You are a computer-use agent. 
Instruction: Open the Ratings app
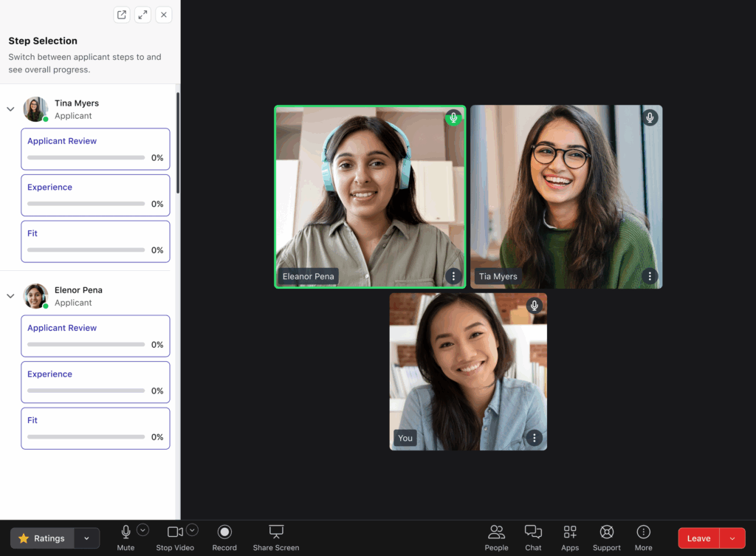pyautogui.click(x=42, y=538)
